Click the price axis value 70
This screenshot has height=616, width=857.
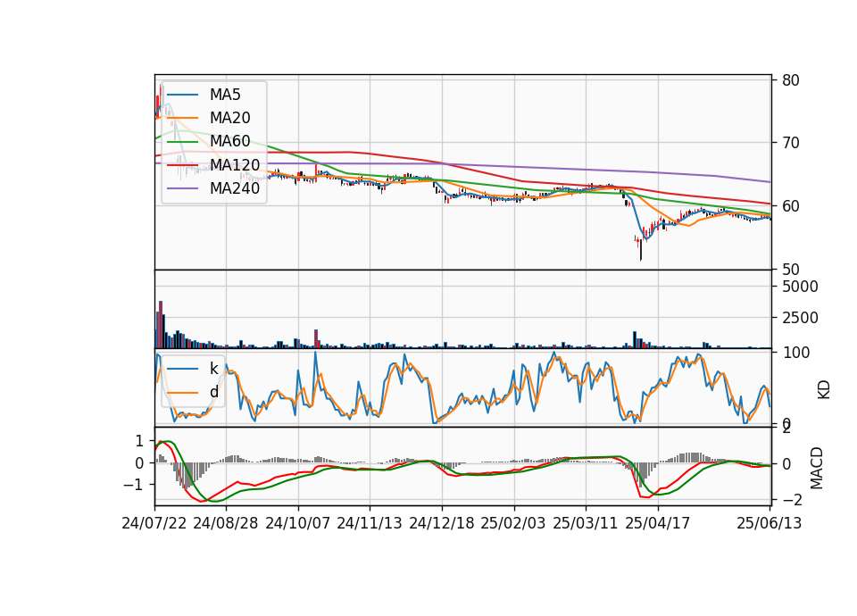pos(791,143)
